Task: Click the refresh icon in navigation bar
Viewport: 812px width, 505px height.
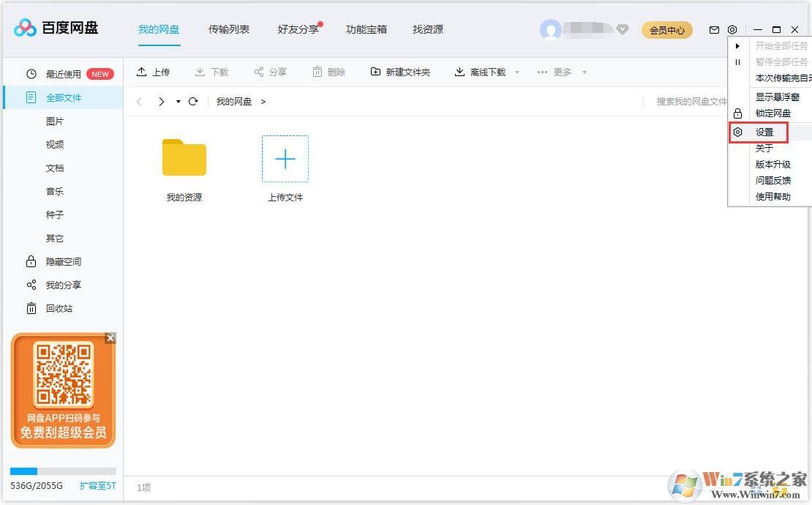Action: click(x=192, y=101)
